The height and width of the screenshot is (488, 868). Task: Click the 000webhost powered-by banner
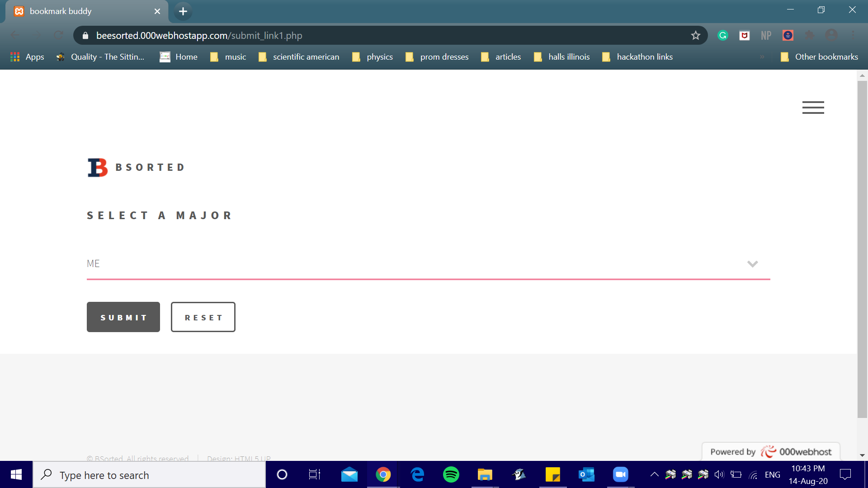point(770,451)
